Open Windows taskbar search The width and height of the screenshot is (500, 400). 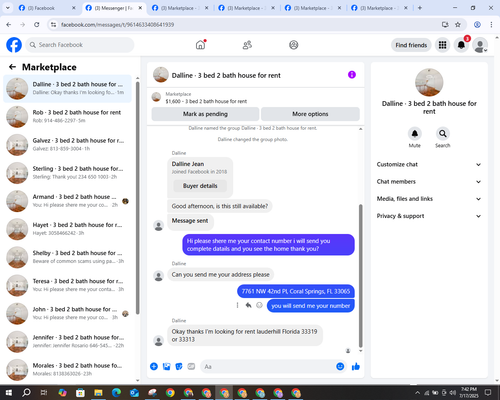point(26,393)
